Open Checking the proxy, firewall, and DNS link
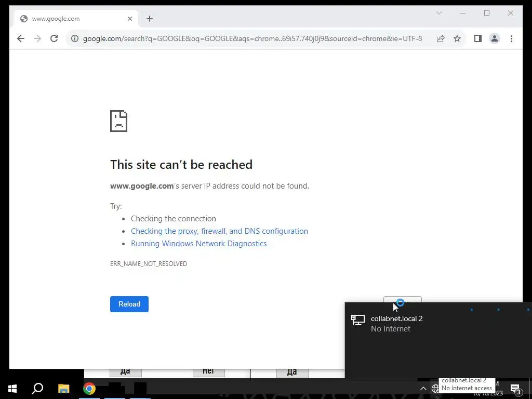 pos(220,231)
